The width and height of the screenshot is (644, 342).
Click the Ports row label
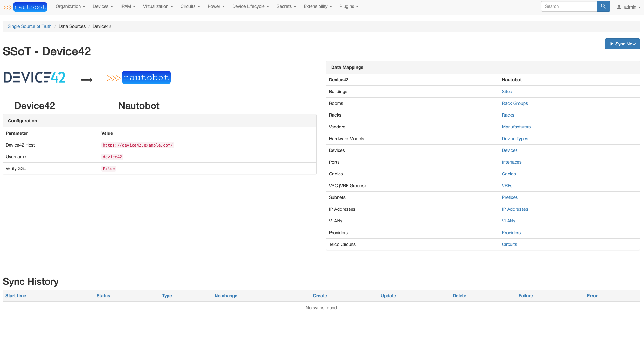tap(334, 162)
